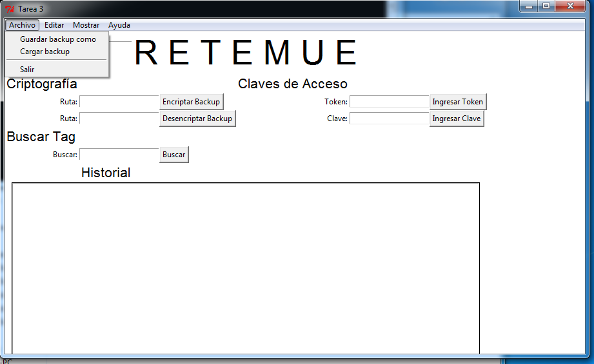Maximize the Tarea 3 window
This screenshot has width=594, height=364.
(x=546, y=6)
